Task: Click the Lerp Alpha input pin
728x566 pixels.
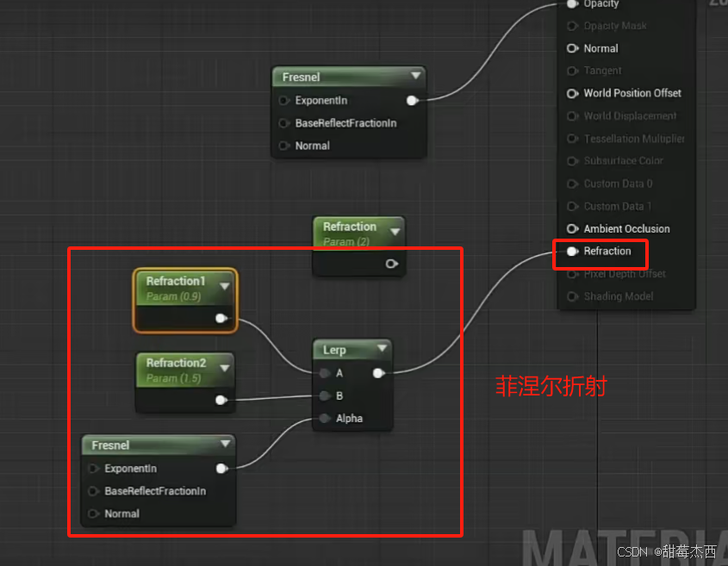Action: (325, 419)
